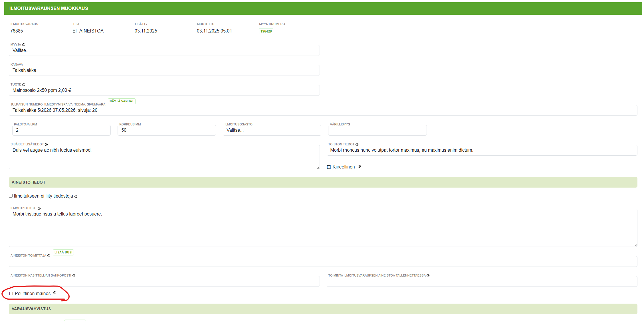Open the Myyjä Valitse dropdown
Image resolution: width=644 pixels, height=321 pixels.
164,50
